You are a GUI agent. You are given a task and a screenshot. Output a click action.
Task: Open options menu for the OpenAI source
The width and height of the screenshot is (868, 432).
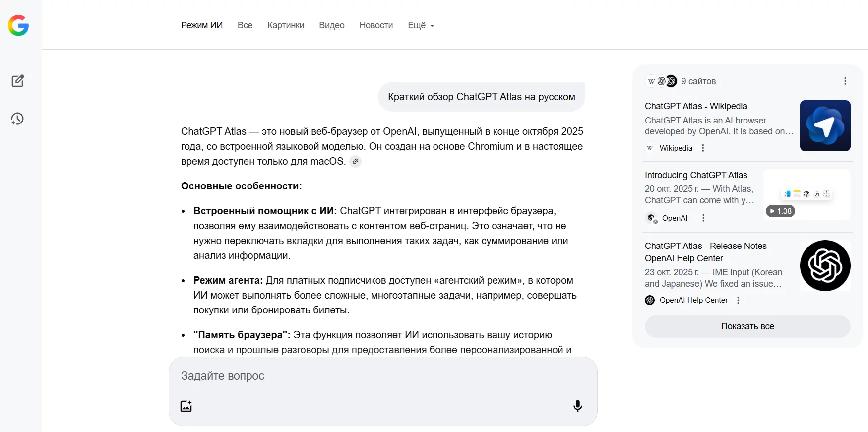click(x=703, y=218)
